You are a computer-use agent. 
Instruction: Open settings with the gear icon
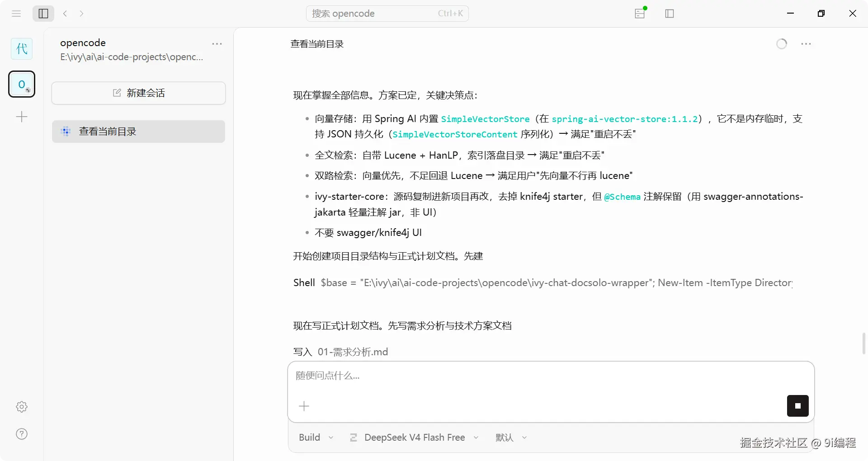(x=22, y=407)
